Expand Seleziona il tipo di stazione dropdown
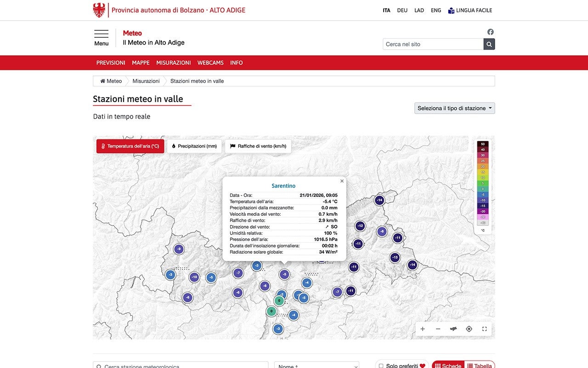The width and height of the screenshot is (588, 368). click(454, 108)
